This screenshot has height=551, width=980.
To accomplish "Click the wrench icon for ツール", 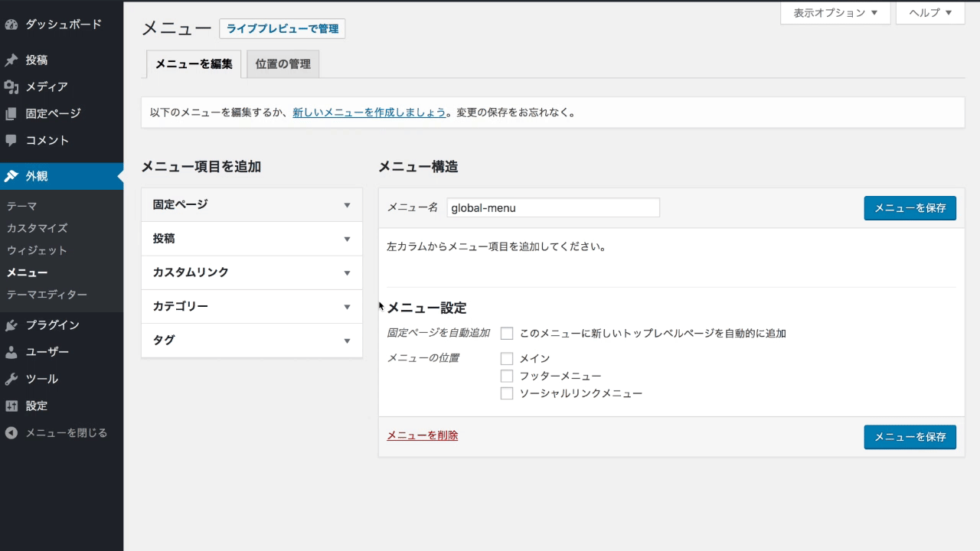I will pyautogui.click(x=11, y=379).
